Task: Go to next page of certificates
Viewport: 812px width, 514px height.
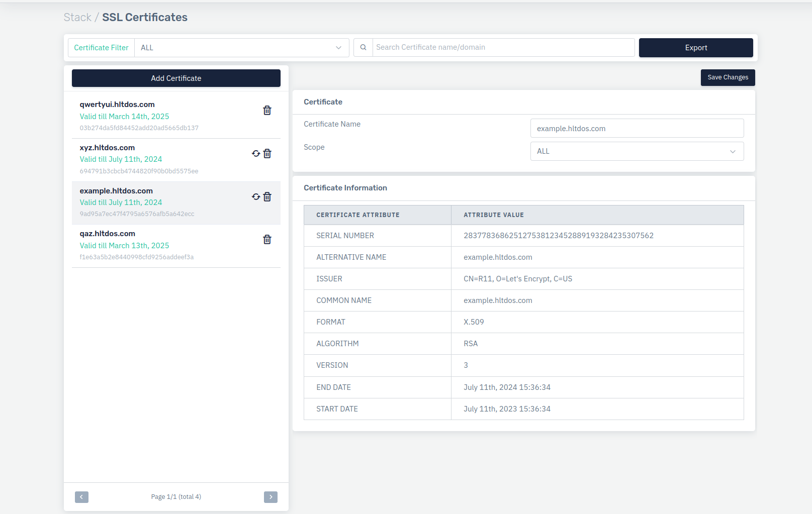Action: [270, 497]
